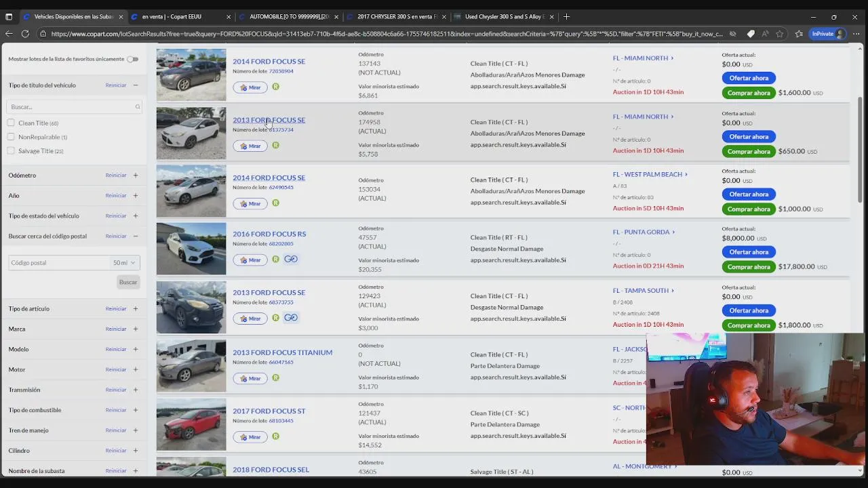Click the zip code Buscar button
The image size is (868, 488).
coord(128,282)
